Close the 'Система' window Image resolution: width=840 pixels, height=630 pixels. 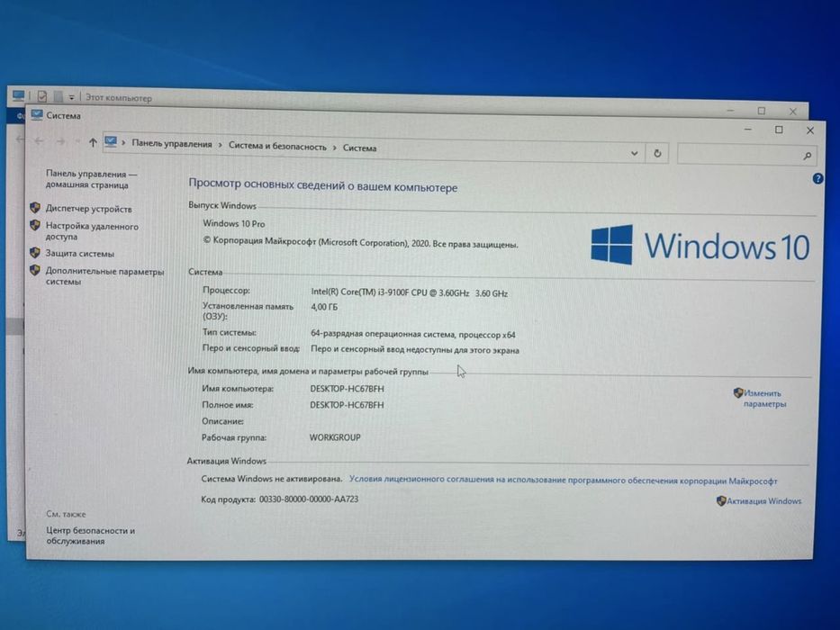tap(810, 130)
